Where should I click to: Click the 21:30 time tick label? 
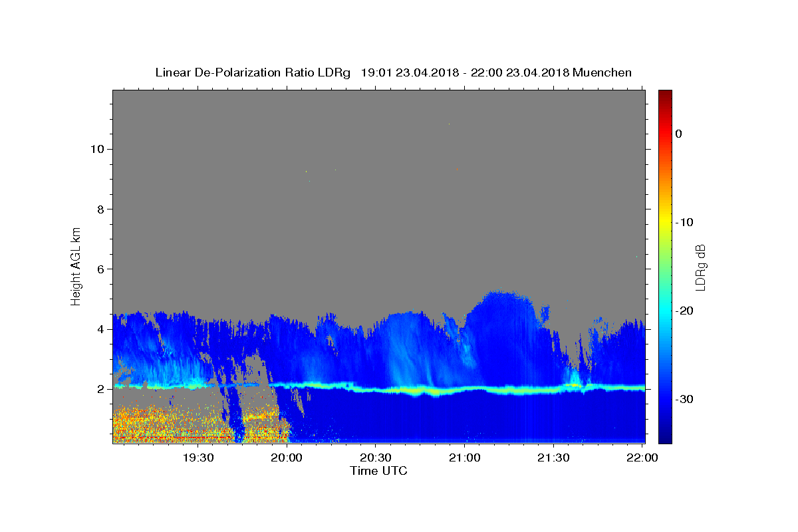click(553, 458)
